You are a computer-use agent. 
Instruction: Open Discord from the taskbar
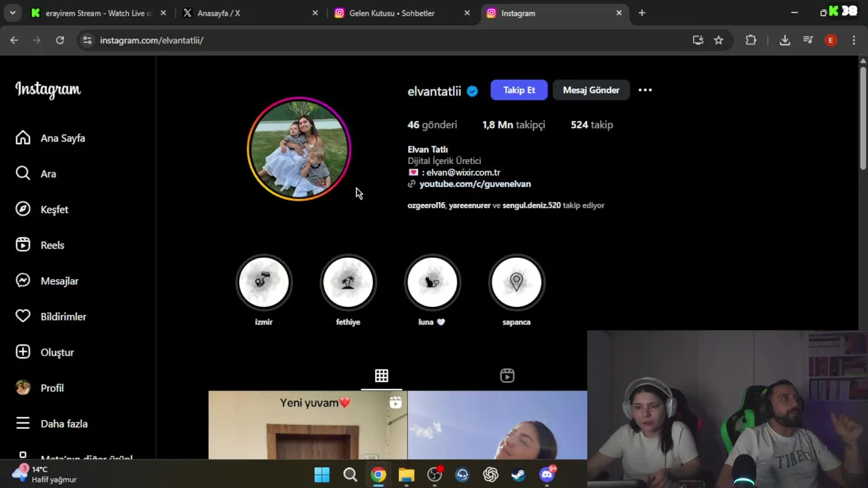coord(547,474)
